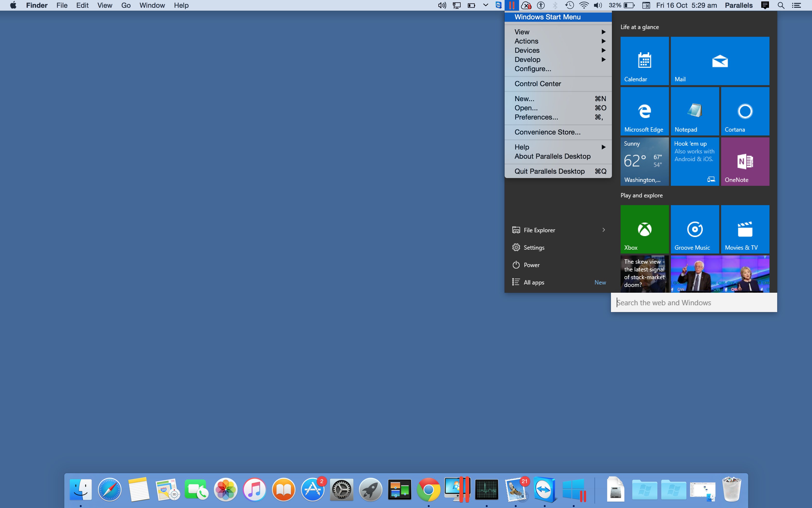Image resolution: width=812 pixels, height=508 pixels.
Task: Open the weather tile showing Washington
Action: pos(644,162)
